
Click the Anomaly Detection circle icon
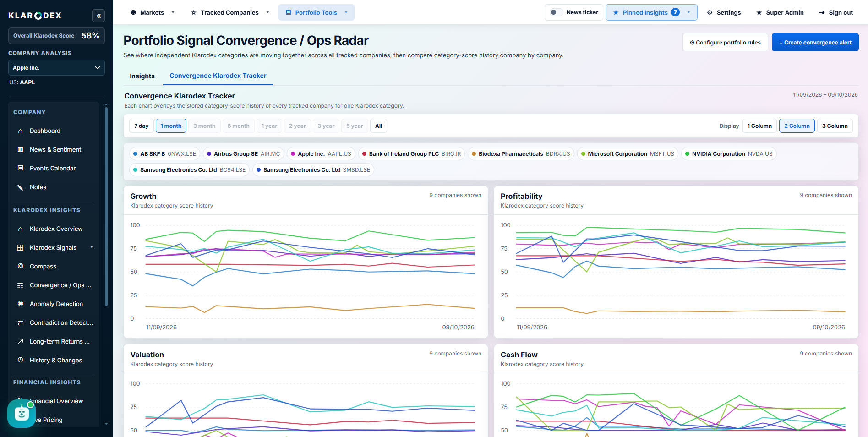click(x=20, y=304)
